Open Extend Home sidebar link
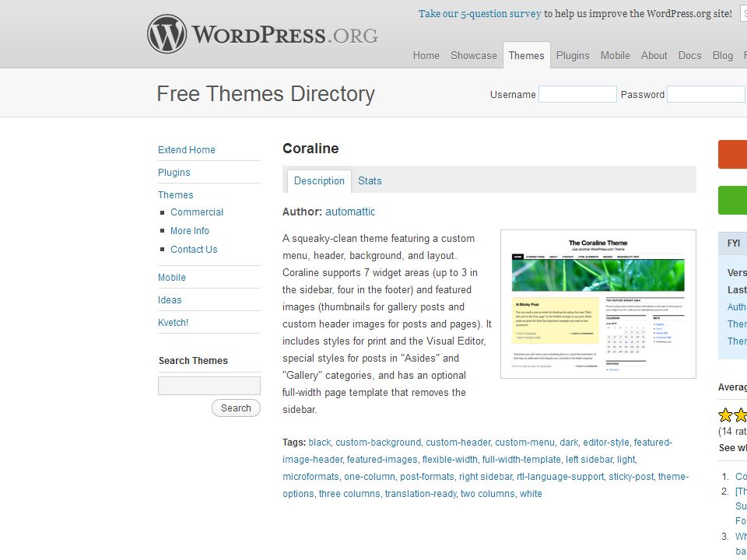Screen dimensions: 747x560 tap(186, 149)
